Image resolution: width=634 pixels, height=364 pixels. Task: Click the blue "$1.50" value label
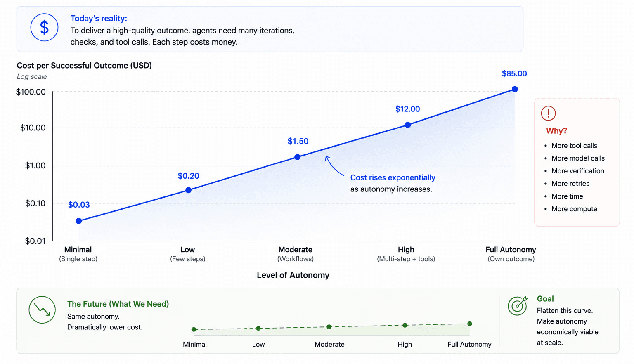298,142
